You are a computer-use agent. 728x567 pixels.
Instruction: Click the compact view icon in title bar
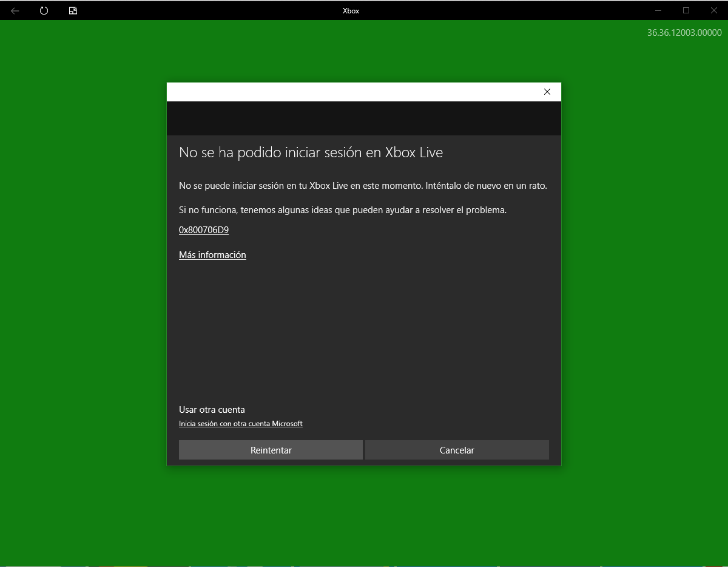[x=73, y=10]
